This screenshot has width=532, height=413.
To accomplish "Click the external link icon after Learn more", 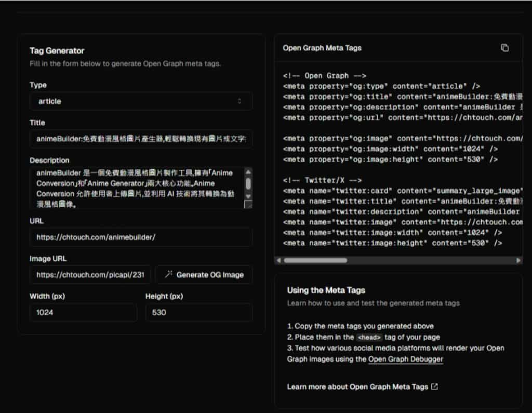I will pos(434,387).
